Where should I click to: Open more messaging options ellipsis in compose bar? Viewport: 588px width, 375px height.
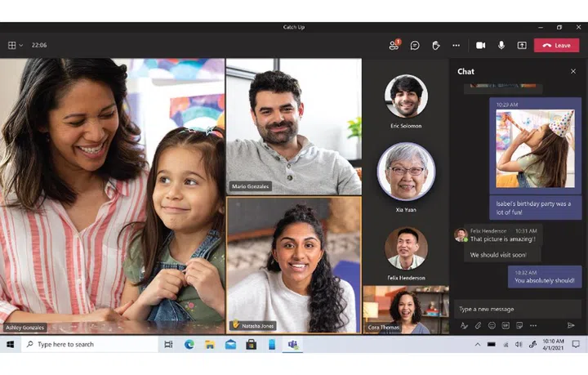tap(533, 325)
